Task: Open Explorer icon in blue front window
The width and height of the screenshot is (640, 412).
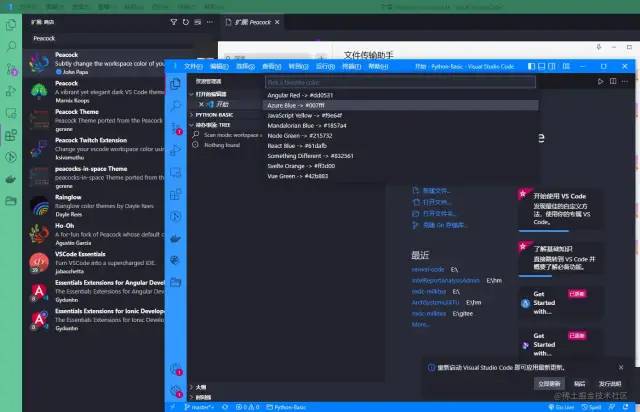Action: [176, 84]
